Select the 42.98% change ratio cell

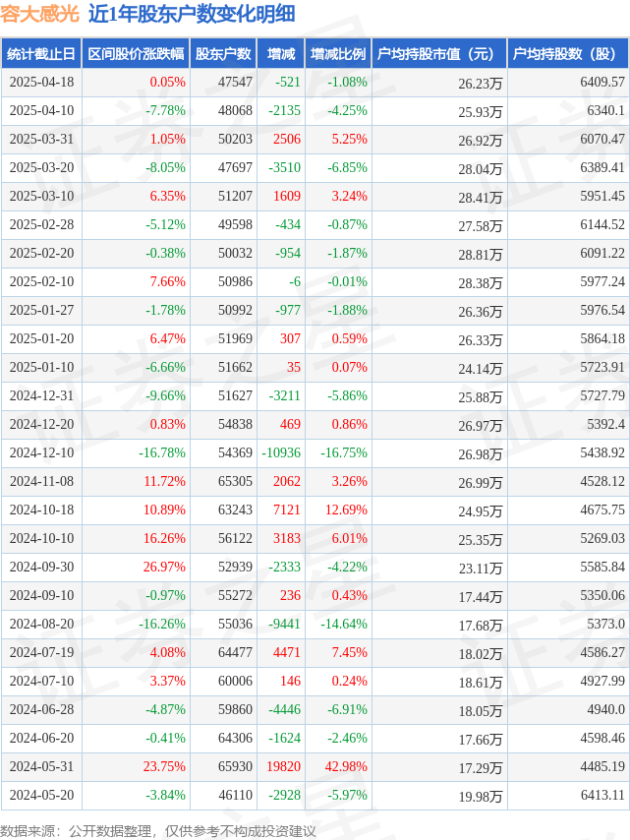[x=346, y=766]
